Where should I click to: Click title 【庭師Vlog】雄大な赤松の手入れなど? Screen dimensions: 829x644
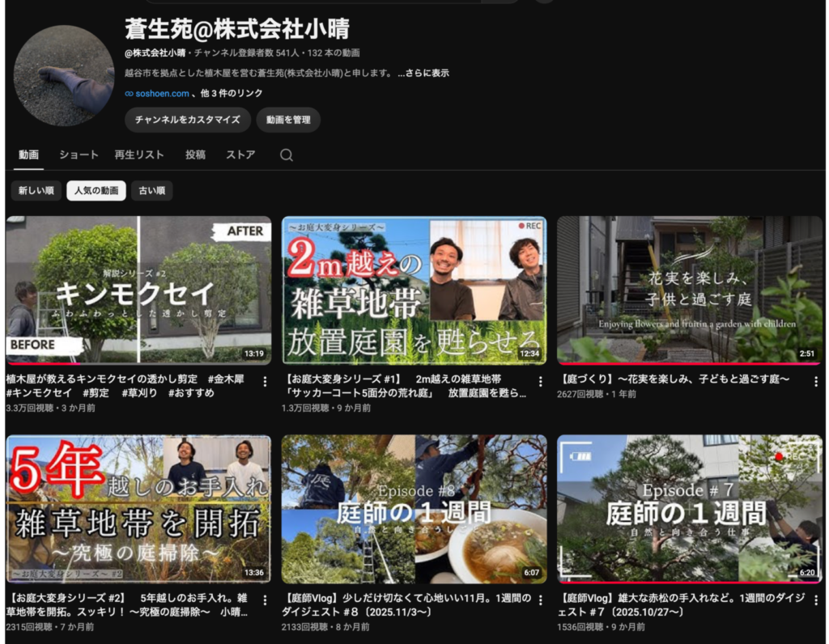coord(681,605)
